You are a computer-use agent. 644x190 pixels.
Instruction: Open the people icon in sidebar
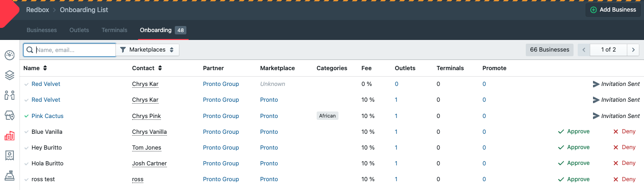pyautogui.click(x=10, y=95)
